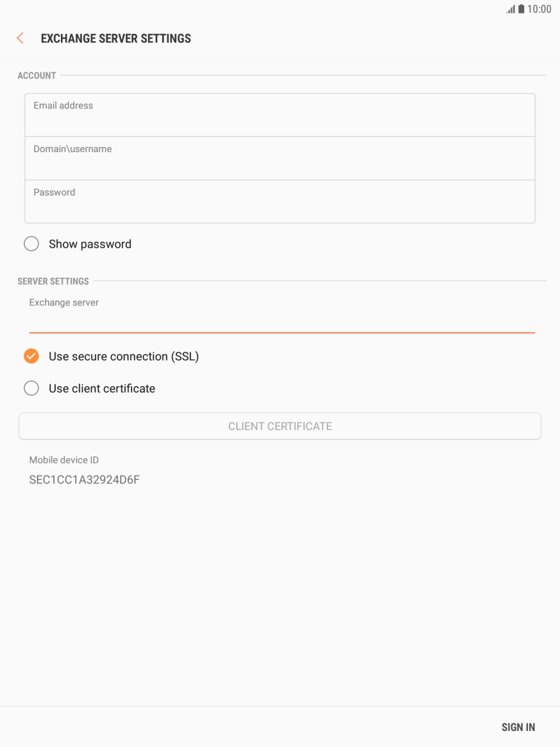Tap the Exchange Server Settings title
The width and height of the screenshot is (560, 747).
[x=115, y=39]
